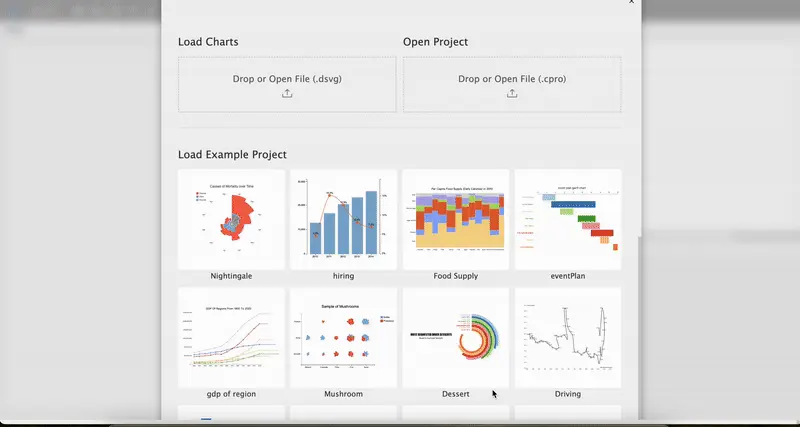Load the hiring bar chart thumbnail

click(343, 218)
